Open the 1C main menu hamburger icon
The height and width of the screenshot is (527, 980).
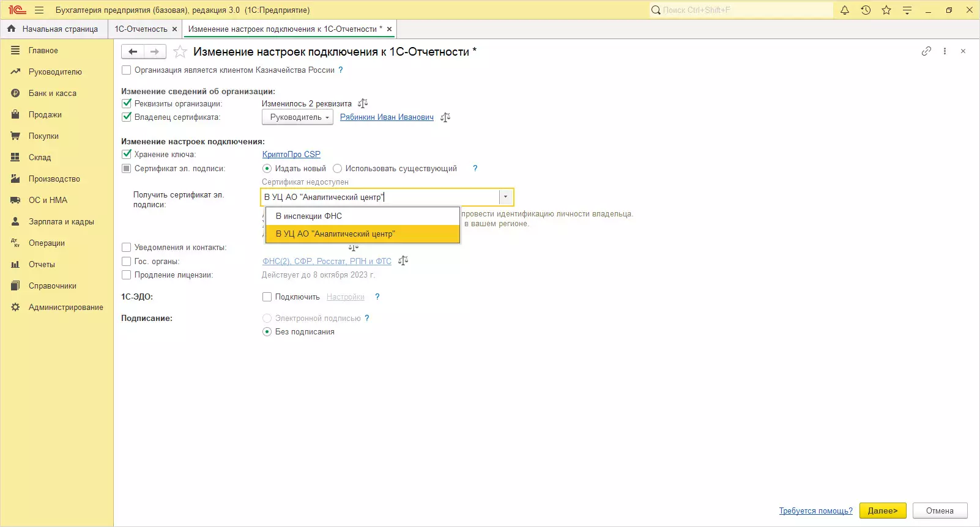(39, 10)
